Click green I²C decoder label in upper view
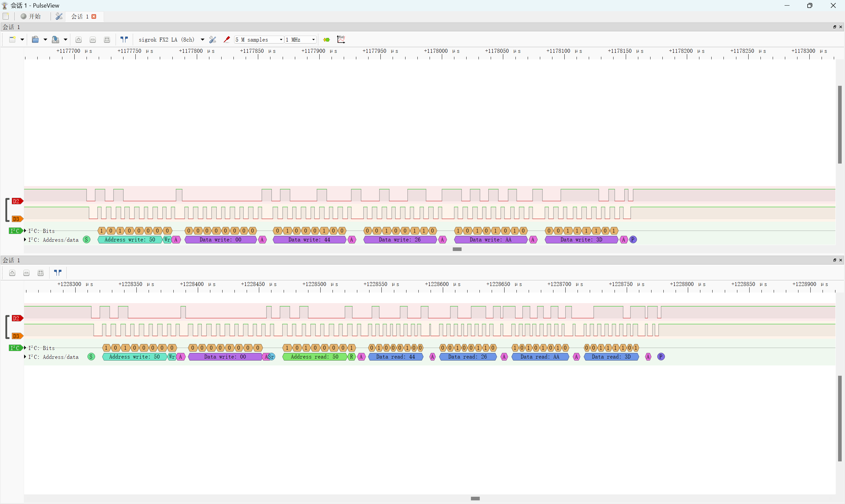The height and width of the screenshot is (504, 845). click(15, 231)
